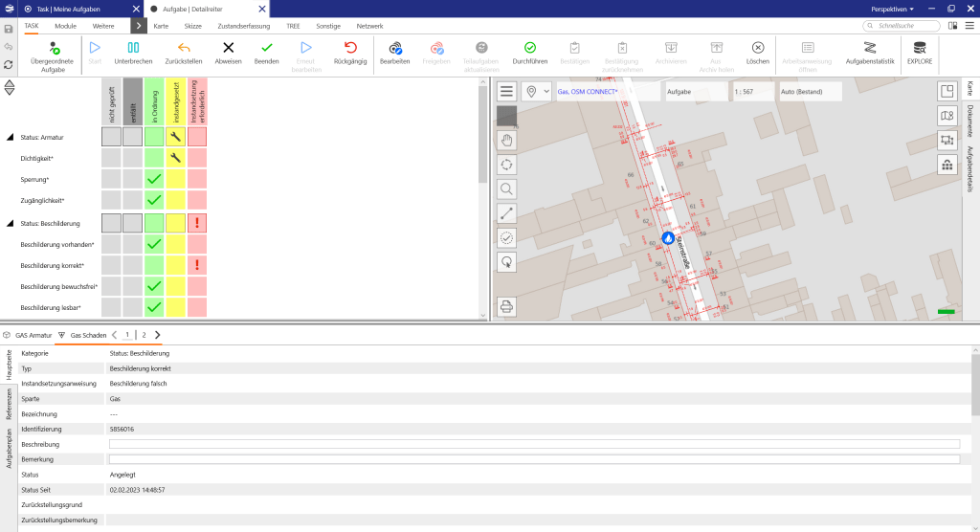Viewport: 980px width, 532px height.
Task: Mark Beschilderung lesbar as 'nicht geprüft'
Action: 111,307
